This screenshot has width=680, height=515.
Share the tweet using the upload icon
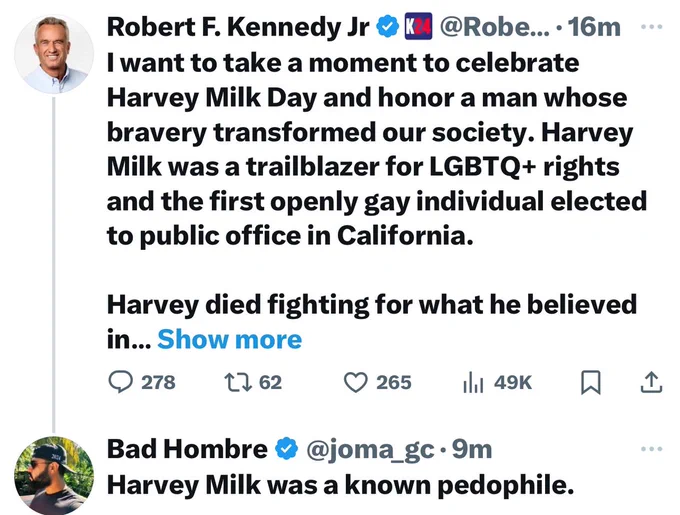(651, 382)
